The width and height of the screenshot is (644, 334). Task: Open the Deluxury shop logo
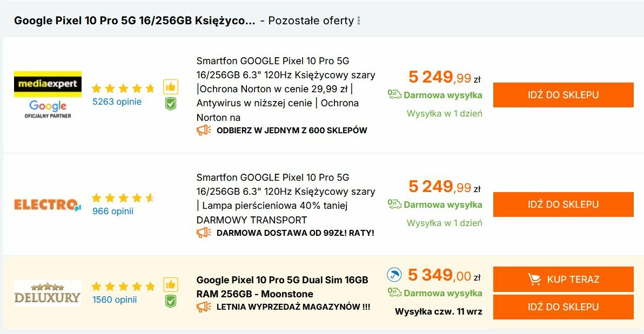coord(48,292)
